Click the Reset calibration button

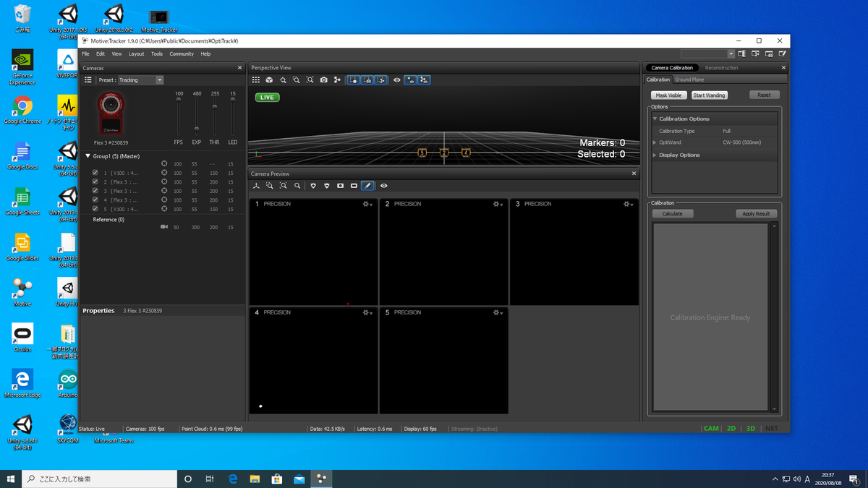coord(764,95)
